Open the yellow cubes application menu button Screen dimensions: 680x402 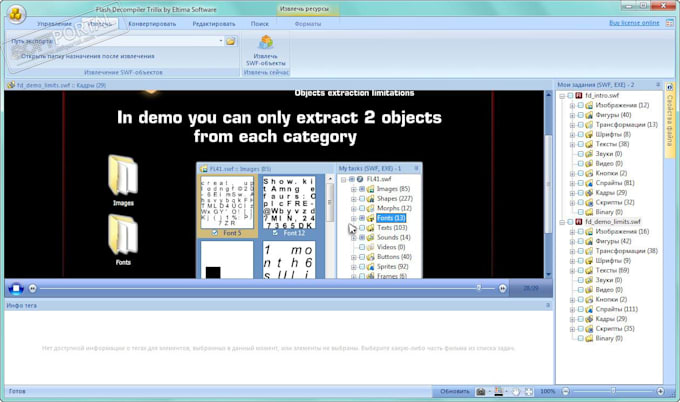click(16, 14)
